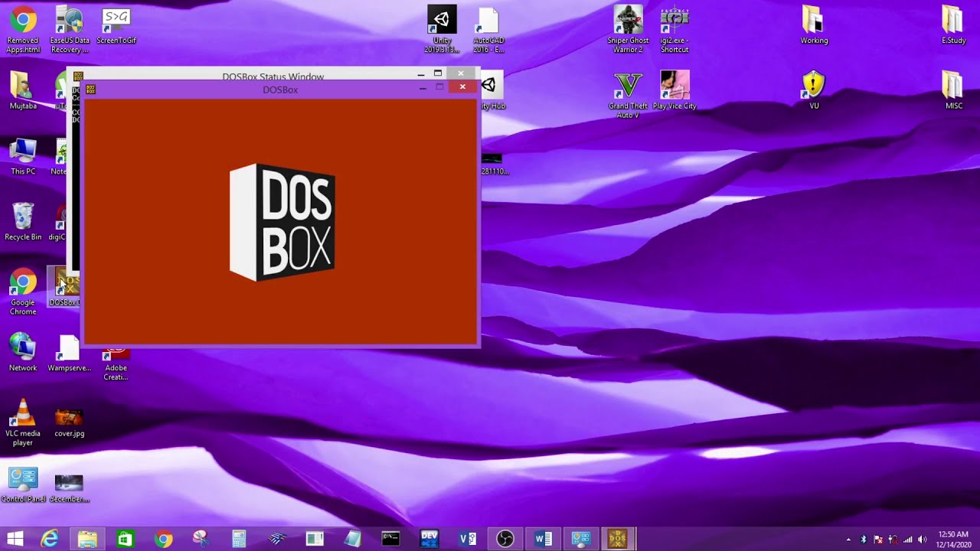
Task: Open Command Prompt from the taskbar
Action: (390, 539)
